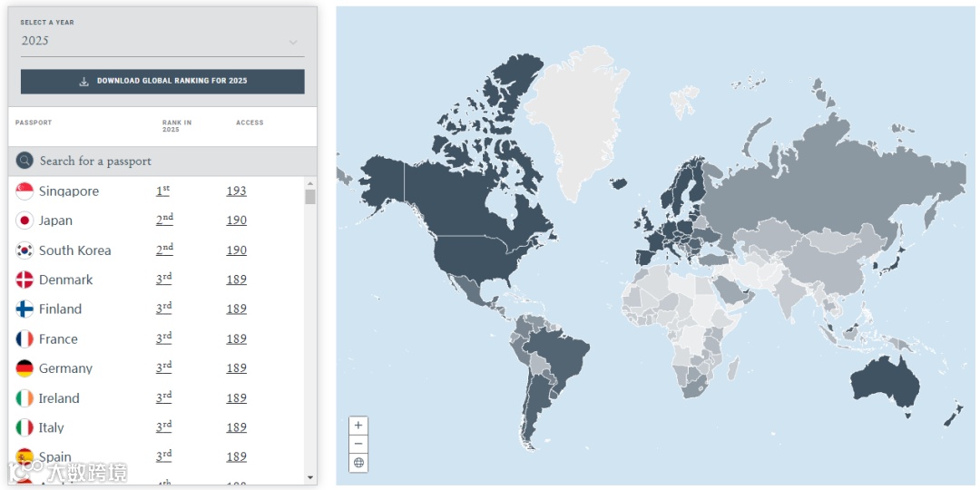Open France's 3rd rank link
This screenshot has height=490, width=980.
pos(163,338)
